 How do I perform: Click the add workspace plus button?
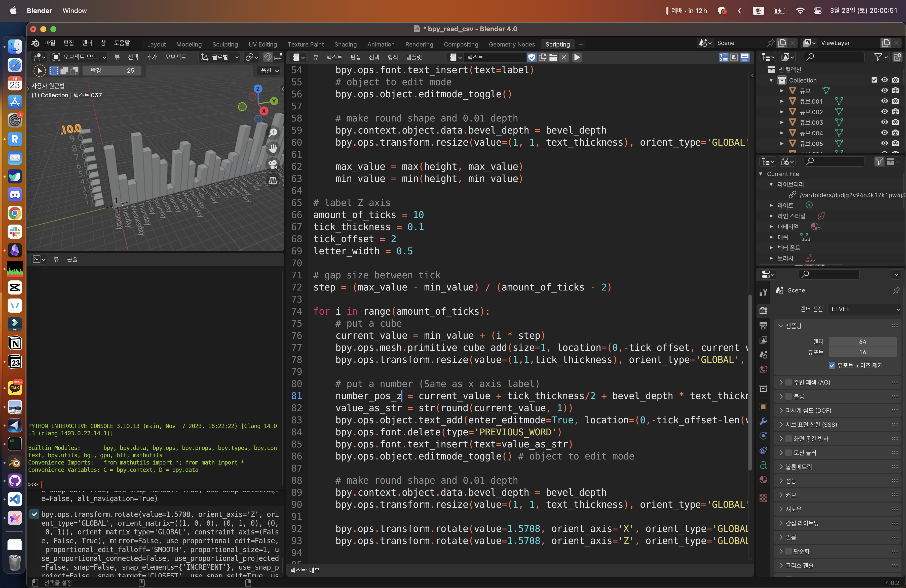pyautogui.click(x=581, y=44)
